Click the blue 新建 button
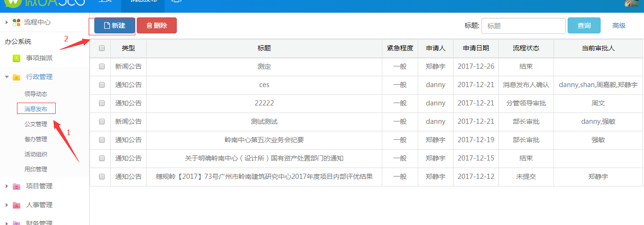 (x=115, y=25)
